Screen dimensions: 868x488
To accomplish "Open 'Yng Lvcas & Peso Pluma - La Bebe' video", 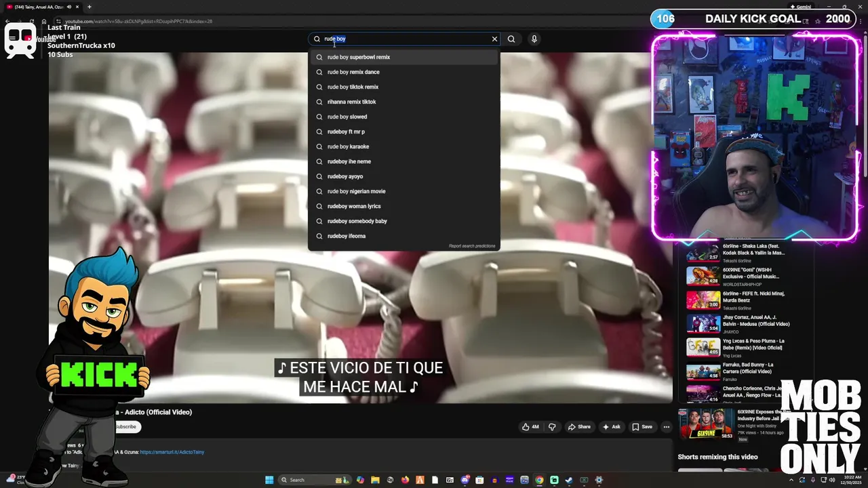I will 738,348.
